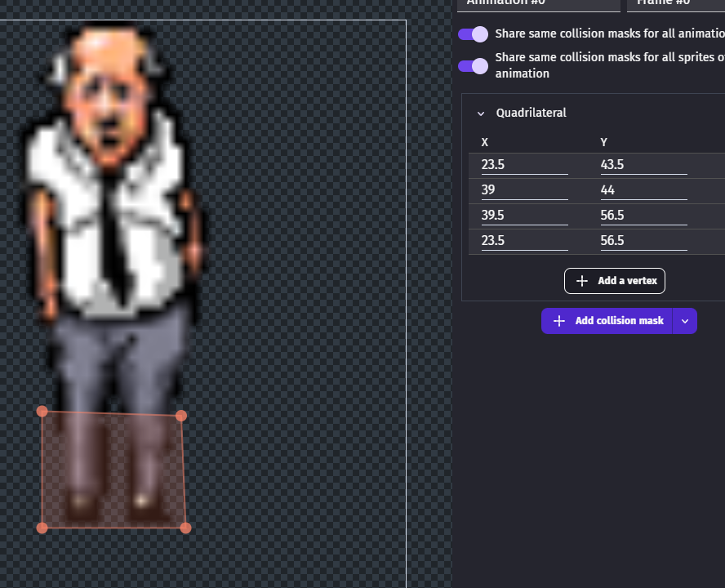Click the bottom-right vertex handle of the mask
Screen dimensions: 725x588
point(185,528)
